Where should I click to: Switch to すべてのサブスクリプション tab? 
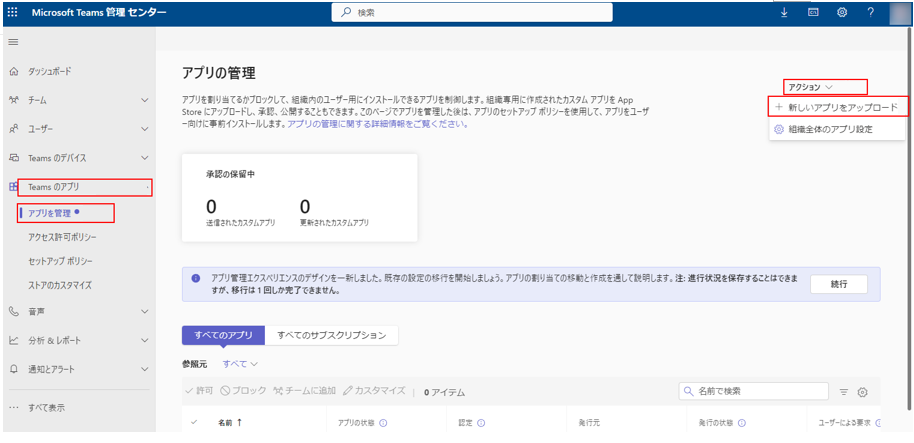(x=332, y=335)
